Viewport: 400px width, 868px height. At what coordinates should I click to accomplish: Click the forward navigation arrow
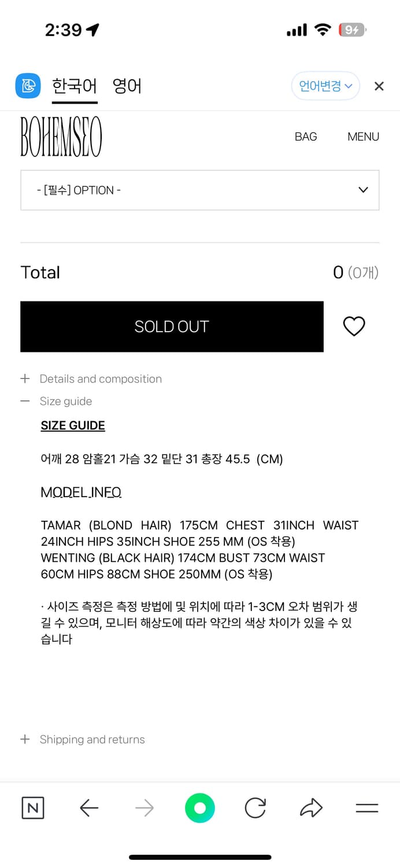click(144, 808)
